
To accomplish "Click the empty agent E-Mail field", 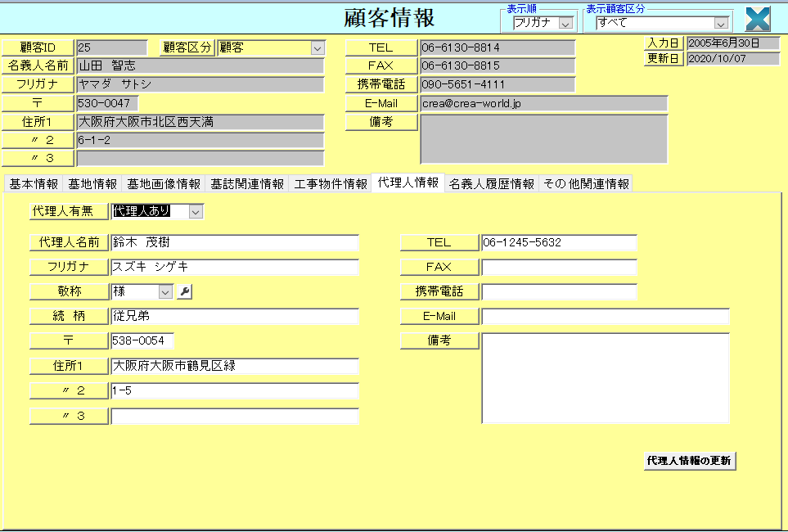I will [x=605, y=317].
